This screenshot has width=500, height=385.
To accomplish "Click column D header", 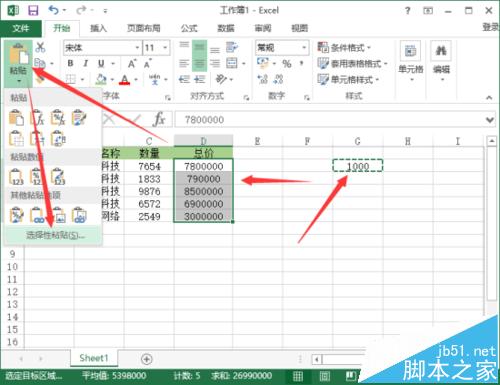I will tap(203, 141).
